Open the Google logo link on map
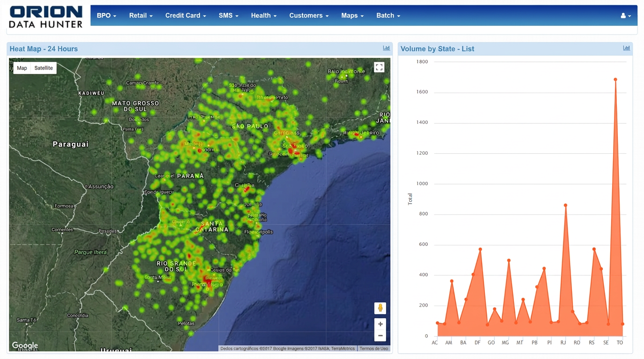This screenshot has width=644, height=359. [x=25, y=346]
